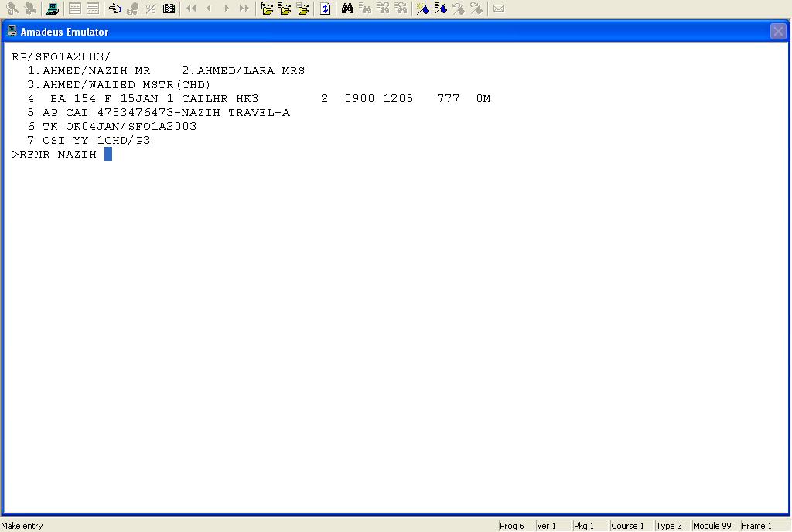This screenshot has width=792, height=532.
Task: Click the middle of the three folder icons
Action: click(x=285, y=9)
